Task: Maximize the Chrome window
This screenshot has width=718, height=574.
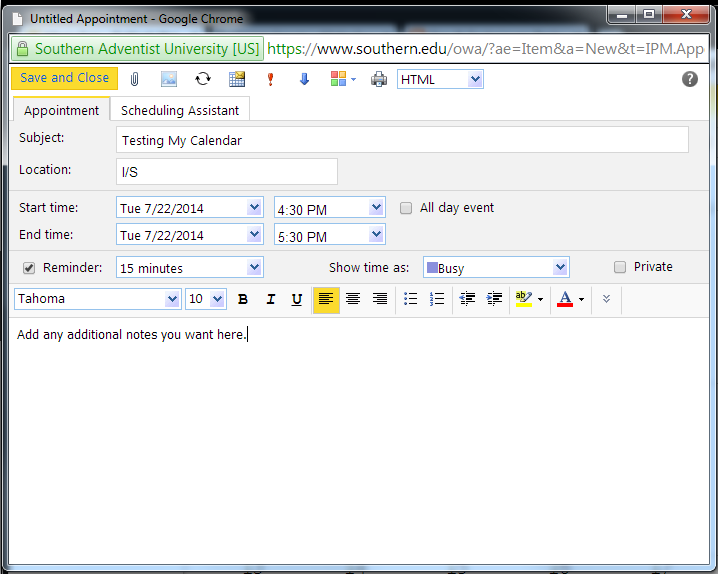Action: point(648,15)
